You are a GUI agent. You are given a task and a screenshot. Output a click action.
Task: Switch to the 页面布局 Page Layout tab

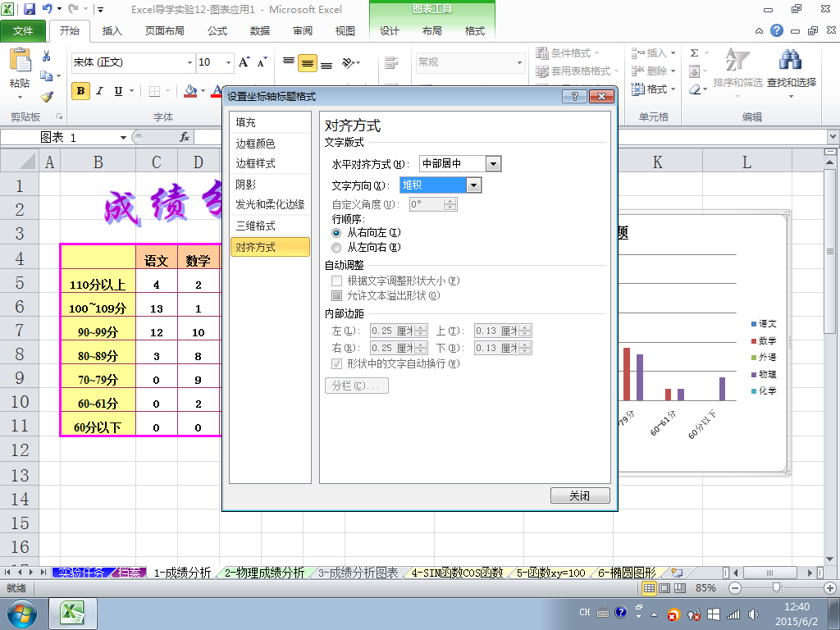point(165,31)
